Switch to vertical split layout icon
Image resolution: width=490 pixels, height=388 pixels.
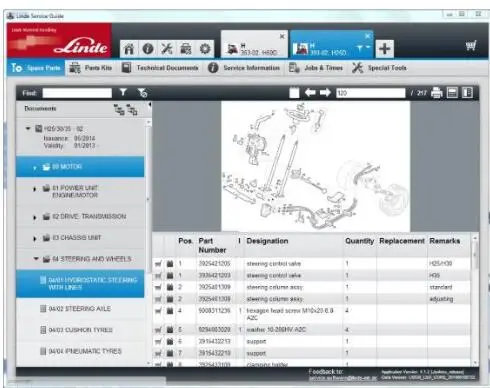tap(467, 93)
